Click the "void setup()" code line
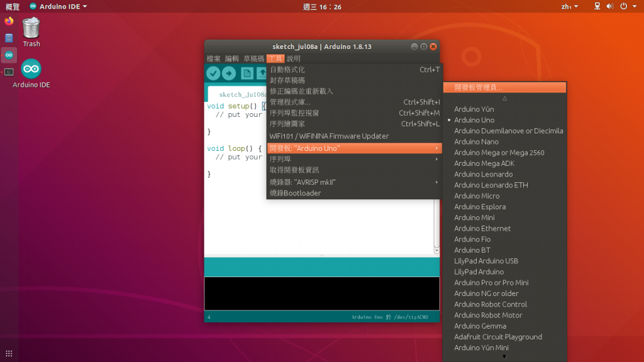 point(237,106)
